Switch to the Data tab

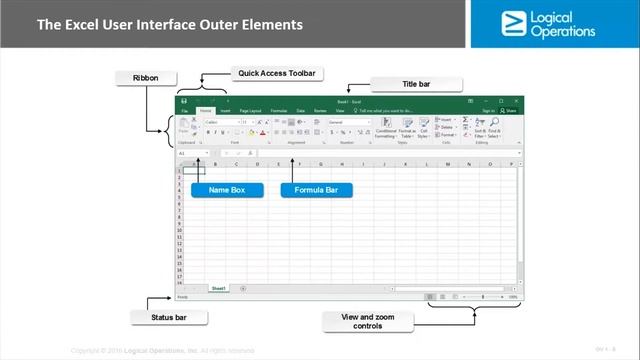(301, 111)
